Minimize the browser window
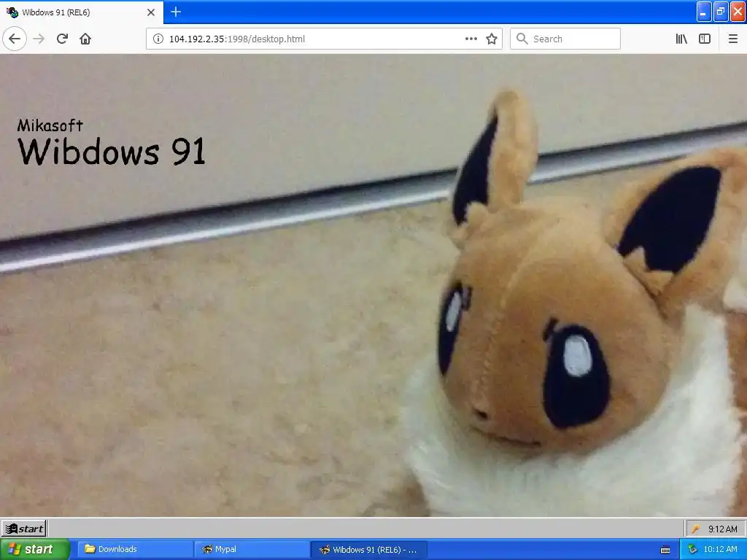This screenshot has height=560, width=747. (704, 12)
